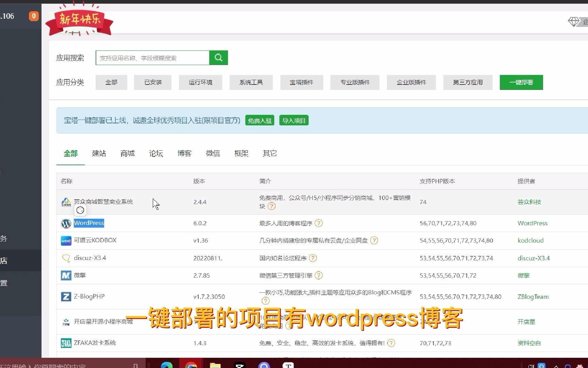The width and height of the screenshot is (588, 368).
Task: Open the discuz-X3.4 provider link
Action: 534,258
